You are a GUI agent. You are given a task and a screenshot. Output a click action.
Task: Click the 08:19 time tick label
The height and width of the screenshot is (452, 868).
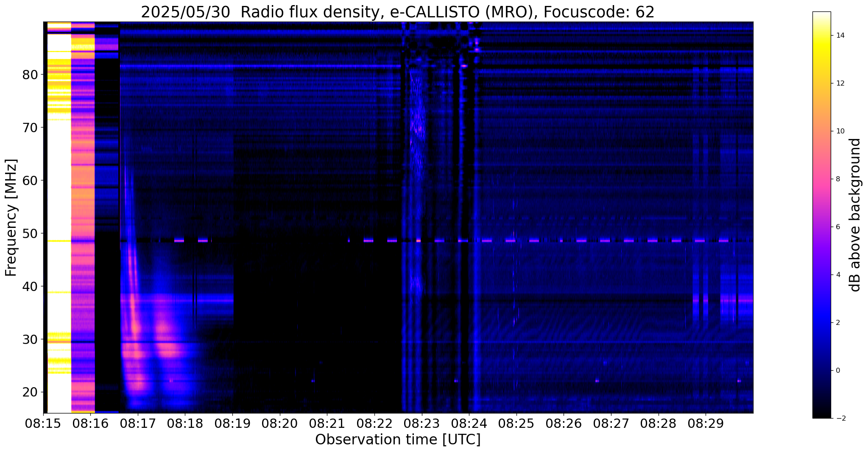(232, 423)
